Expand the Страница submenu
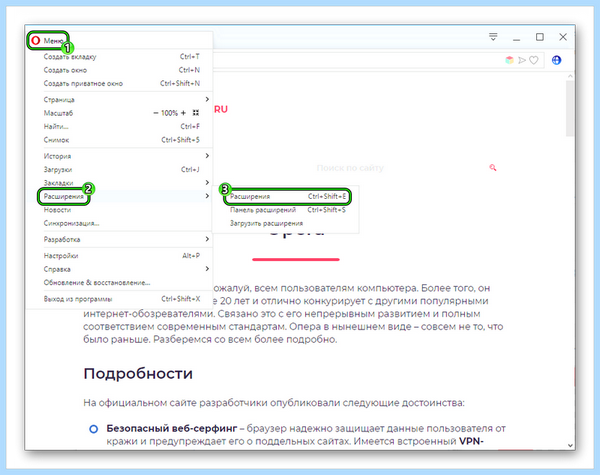The image size is (600, 475). click(121, 100)
